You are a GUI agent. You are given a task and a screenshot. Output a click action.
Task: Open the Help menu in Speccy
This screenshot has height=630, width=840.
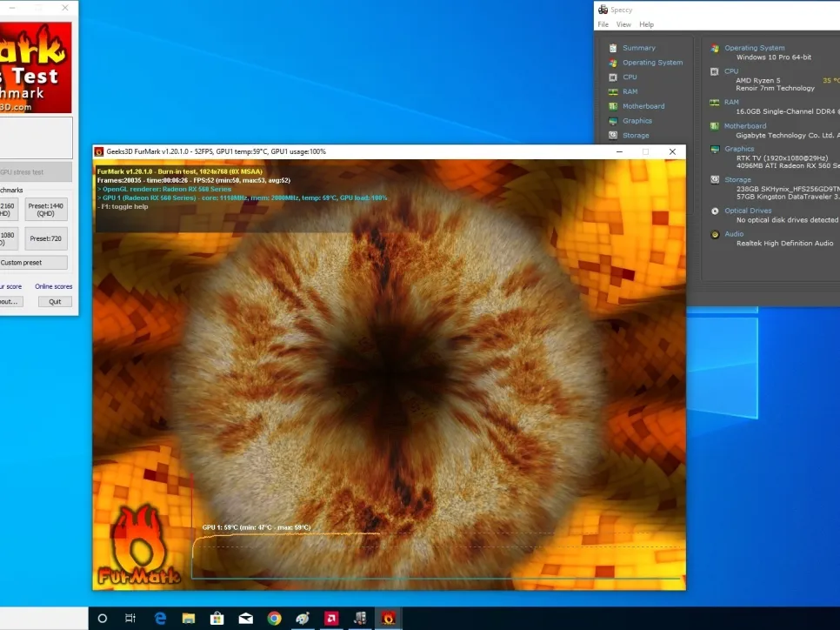(647, 24)
